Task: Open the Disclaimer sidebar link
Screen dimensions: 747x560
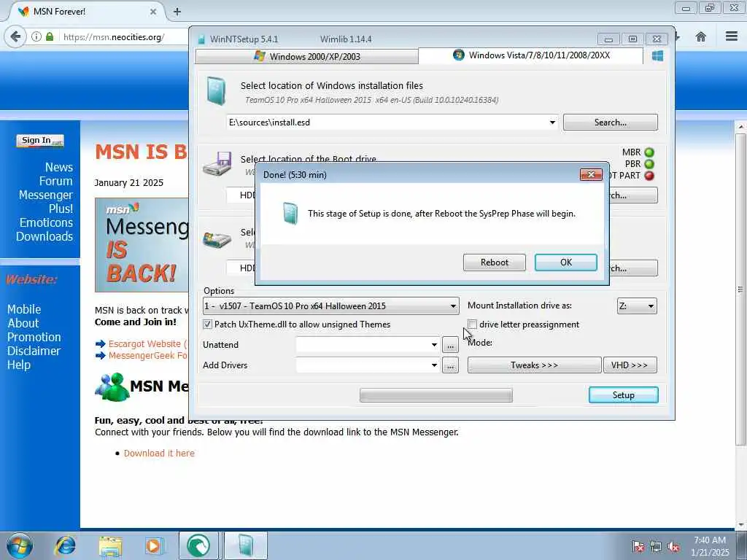Action: pyautogui.click(x=34, y=351)
